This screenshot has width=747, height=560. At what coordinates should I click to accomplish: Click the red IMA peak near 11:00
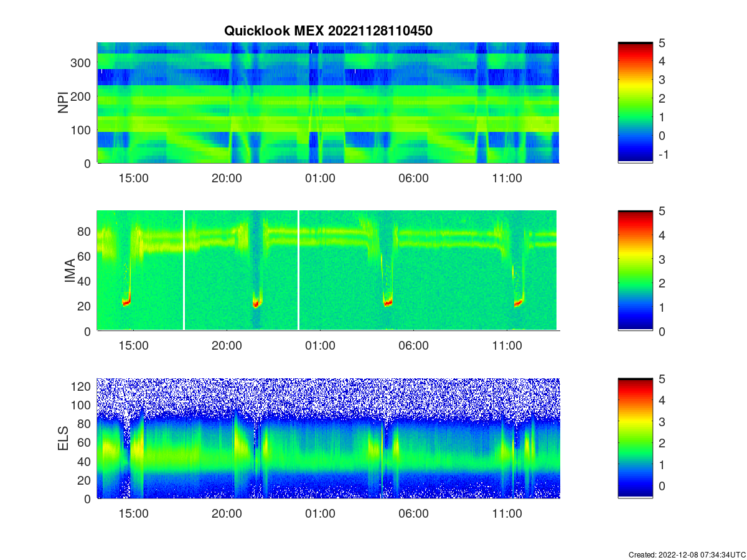click(519, 303)
